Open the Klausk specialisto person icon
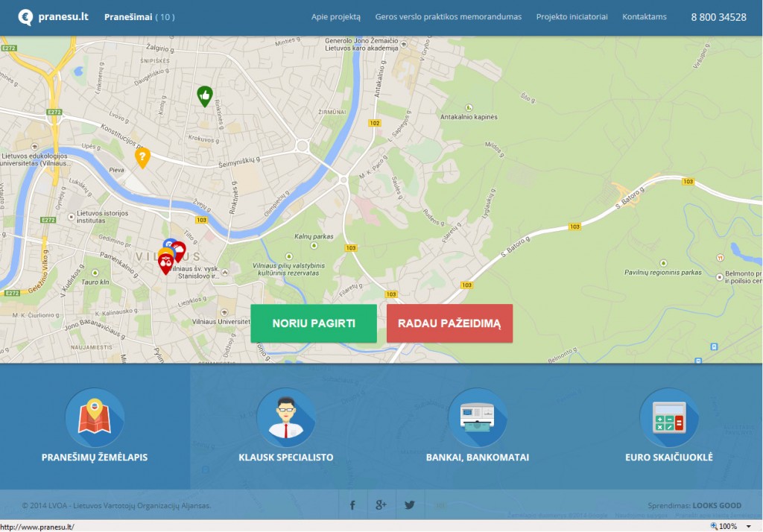Viewport: 763px width, 532px height. pos(285,417)
